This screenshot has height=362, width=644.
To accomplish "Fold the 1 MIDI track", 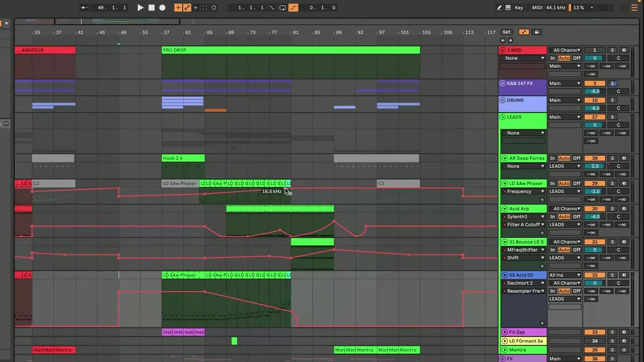I will (x=503, y=50).
